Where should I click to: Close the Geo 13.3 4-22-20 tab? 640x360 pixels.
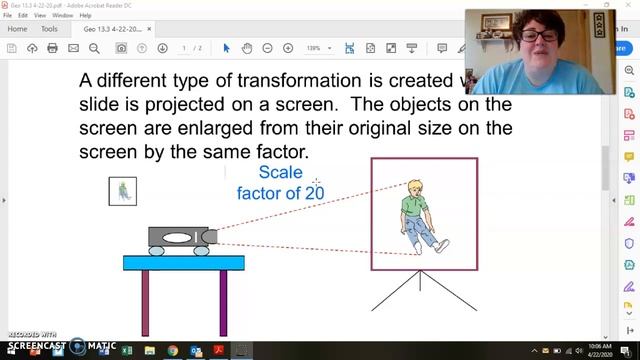coord(149,29)
